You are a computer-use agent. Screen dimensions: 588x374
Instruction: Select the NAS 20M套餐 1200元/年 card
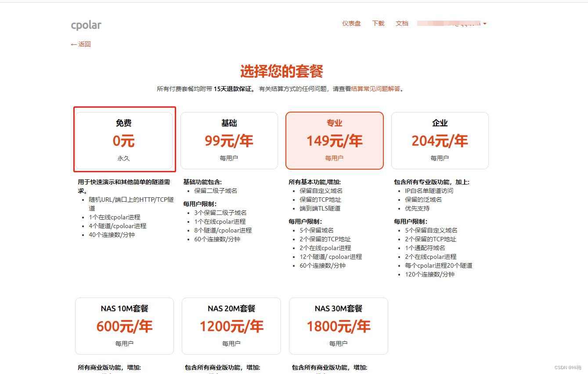[231, 326]
